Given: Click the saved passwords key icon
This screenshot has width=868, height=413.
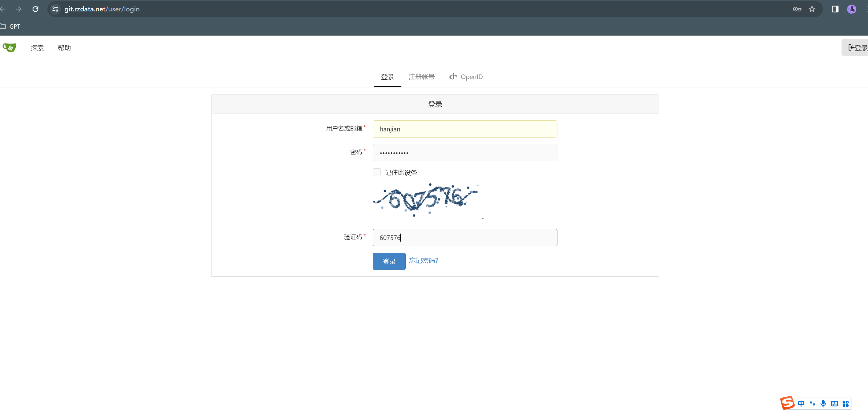Looking at the screenshot, I should 797,9.
